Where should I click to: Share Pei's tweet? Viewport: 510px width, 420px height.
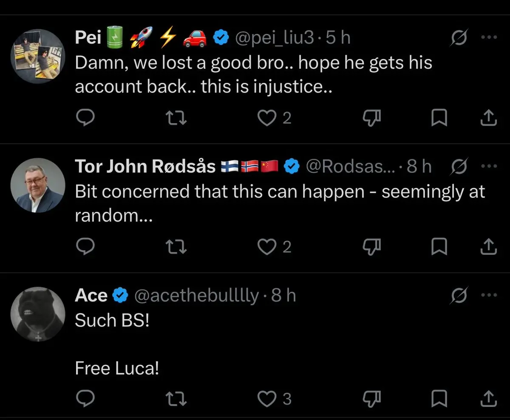pyautogui.click(x=488, y=118)
